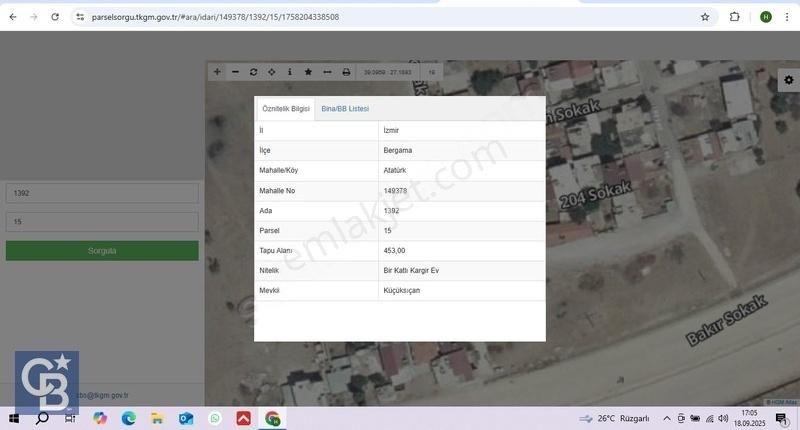Image resolution: width=800 pixels, height=430 pixels.
Task: Open Chrome three-dot menu
Action: pyautogui.click(x=787, y=17)
